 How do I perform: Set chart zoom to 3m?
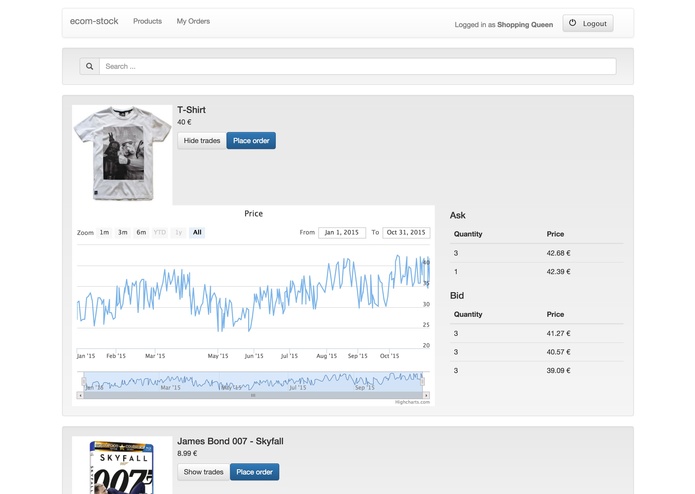coord(123,232)
